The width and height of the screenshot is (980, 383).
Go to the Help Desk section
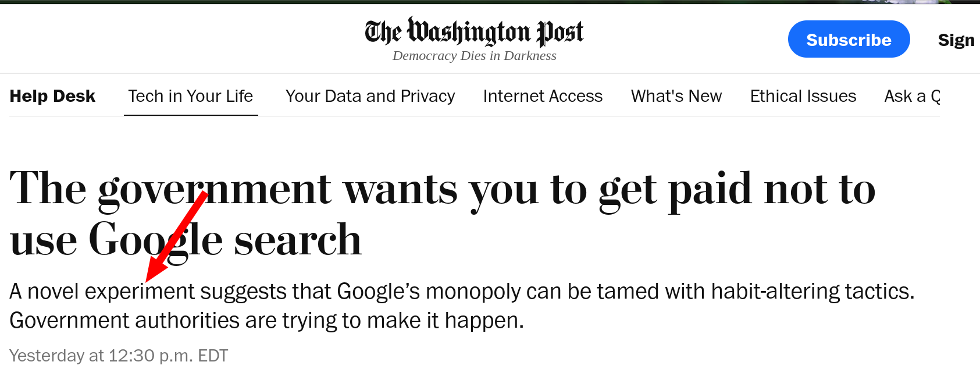[x=52, y=96]
